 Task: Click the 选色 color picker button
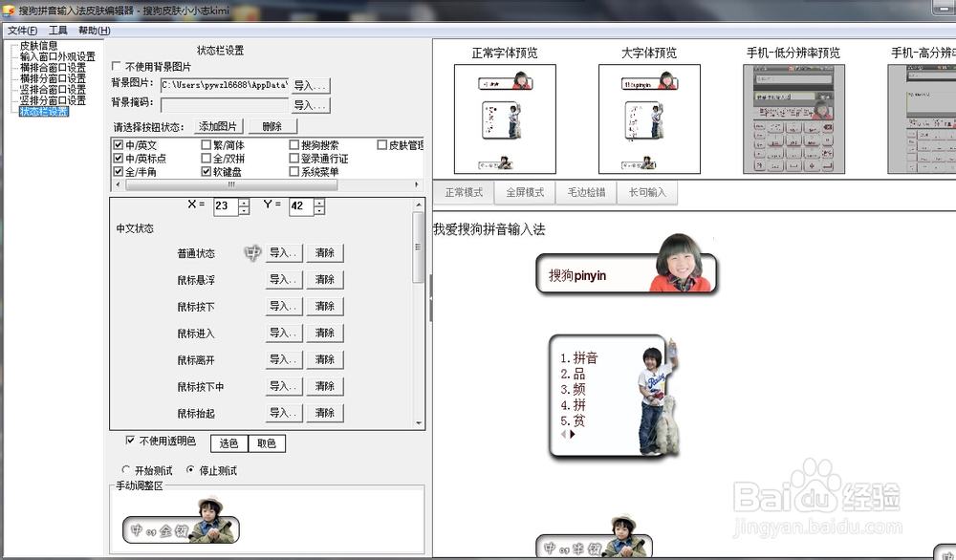(x=229, y=443)
